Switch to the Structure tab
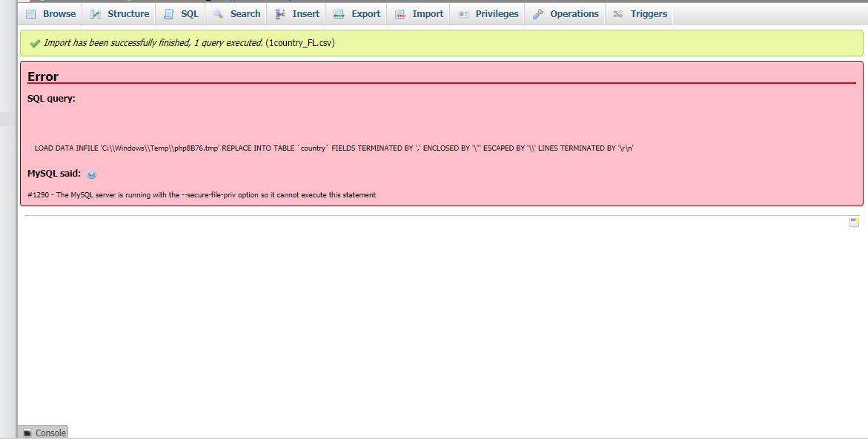The width and height of the screenshot is (868, 443). click(x=119, y=14)
